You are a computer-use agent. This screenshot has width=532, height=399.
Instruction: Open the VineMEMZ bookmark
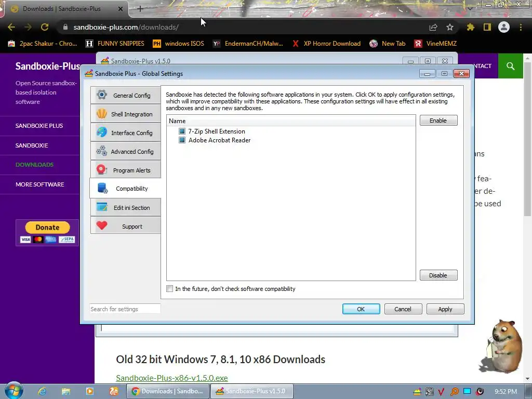click(x=435, y=44)
